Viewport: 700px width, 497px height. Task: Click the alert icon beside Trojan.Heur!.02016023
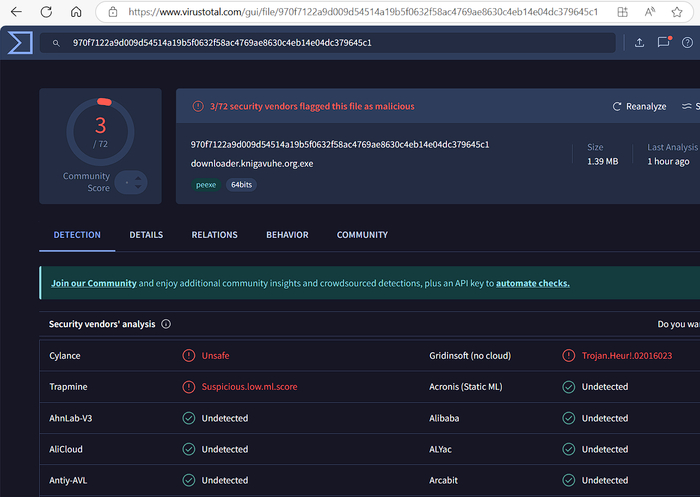(x=569, y=356)
